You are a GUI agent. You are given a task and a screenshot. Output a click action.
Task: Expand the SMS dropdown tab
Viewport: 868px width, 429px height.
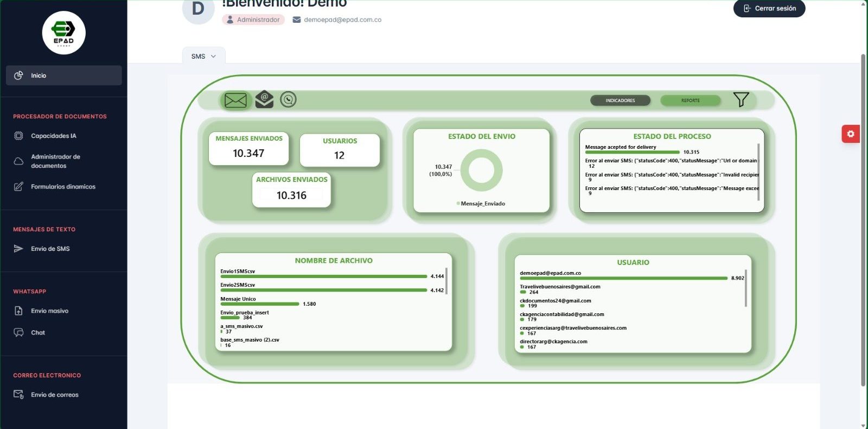pos(203,56)
